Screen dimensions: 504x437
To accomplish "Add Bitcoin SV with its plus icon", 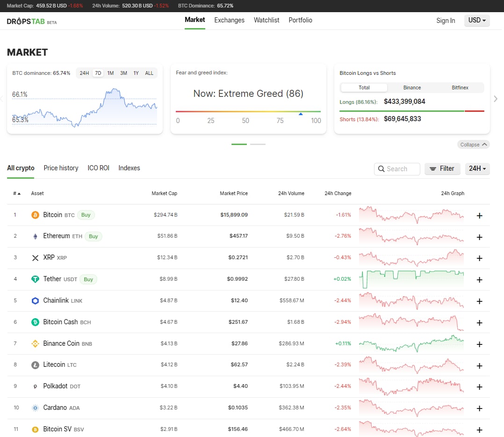I will tap(479, 430).
